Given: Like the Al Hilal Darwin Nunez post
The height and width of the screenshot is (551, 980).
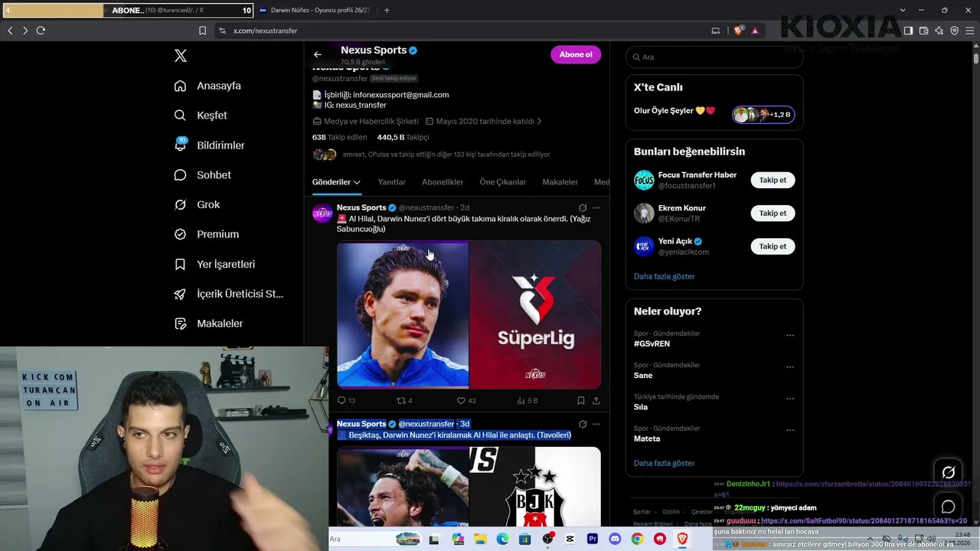Looking at the screenshot, I should [466, 400].
